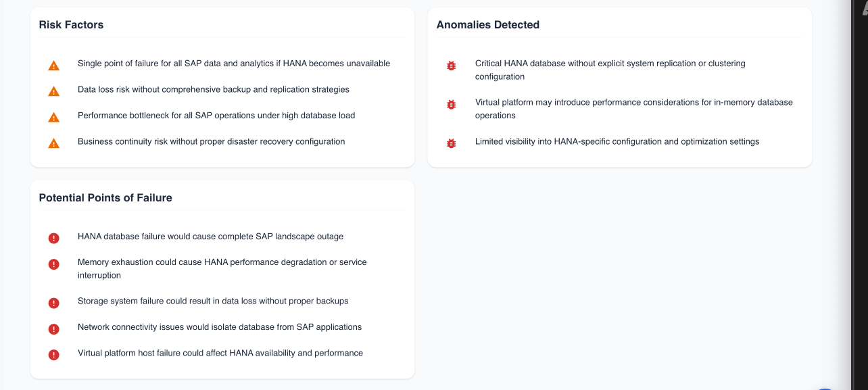
Task: Click the "Risk Factors" card heading
Action: 70,24
